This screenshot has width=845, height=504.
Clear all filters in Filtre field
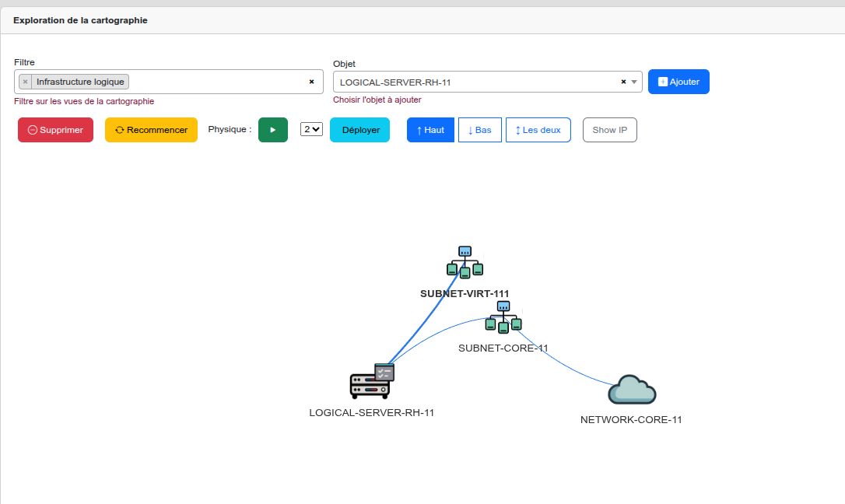point(311,82)
